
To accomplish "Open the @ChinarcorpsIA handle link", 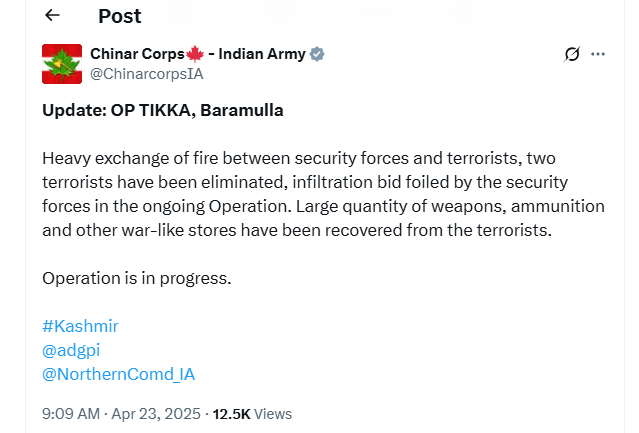I will (147, 74).
